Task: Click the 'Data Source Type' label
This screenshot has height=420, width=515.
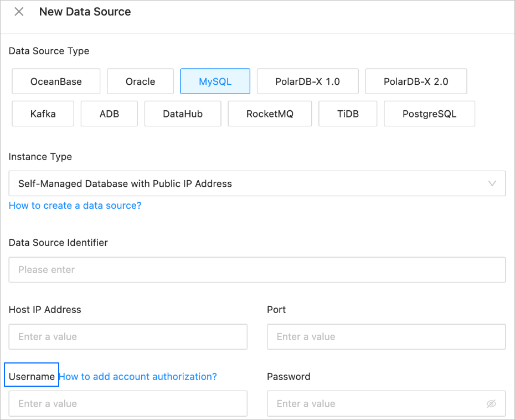Action: tap(49, 51)
